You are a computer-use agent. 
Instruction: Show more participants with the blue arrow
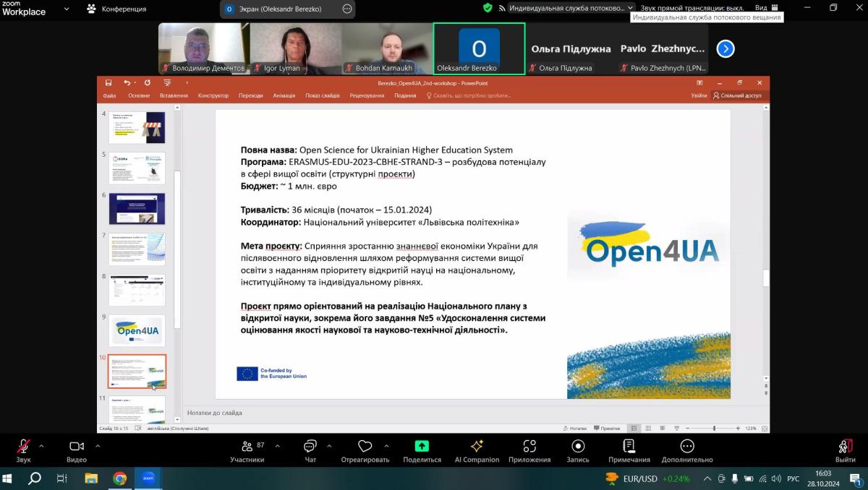click(x=726, y=48)
